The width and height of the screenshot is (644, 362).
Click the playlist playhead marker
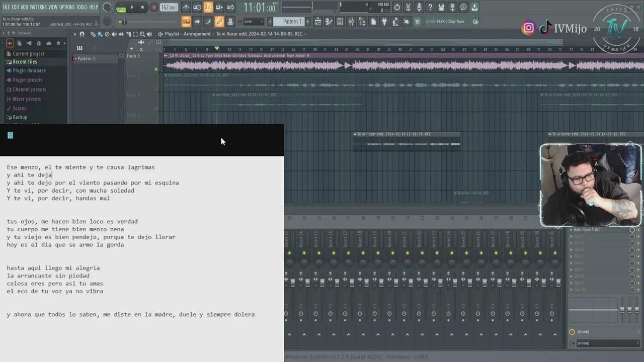217,49
